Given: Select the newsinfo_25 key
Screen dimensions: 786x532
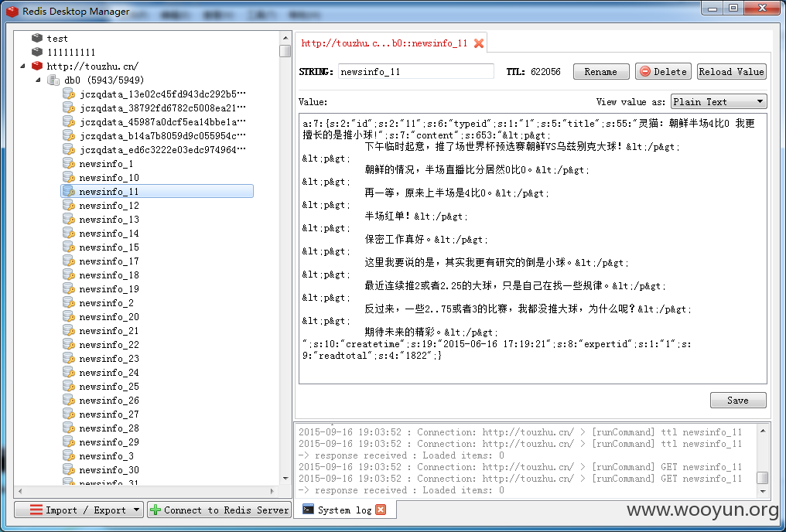Looking at the screenshot, I should (x=109, y=387).
